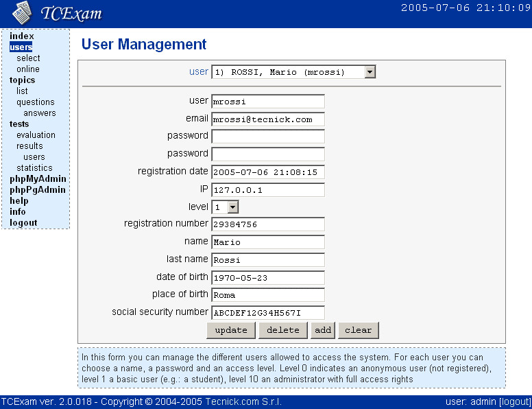
Task: Open evaluation under tests
Action: [x=36, y=135]
